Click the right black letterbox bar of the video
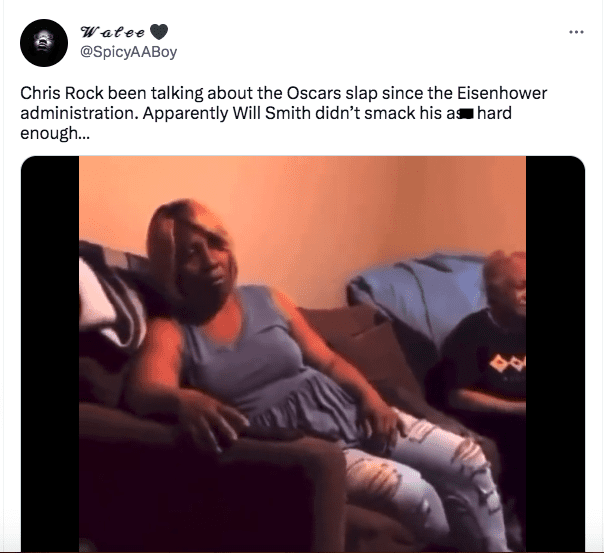 (x=555, y=354)
